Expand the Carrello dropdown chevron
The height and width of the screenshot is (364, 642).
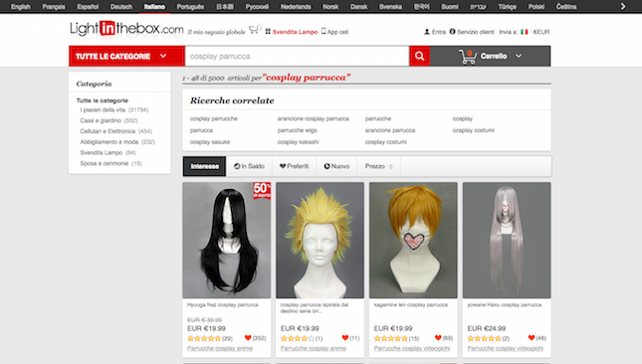pos(519,56)
